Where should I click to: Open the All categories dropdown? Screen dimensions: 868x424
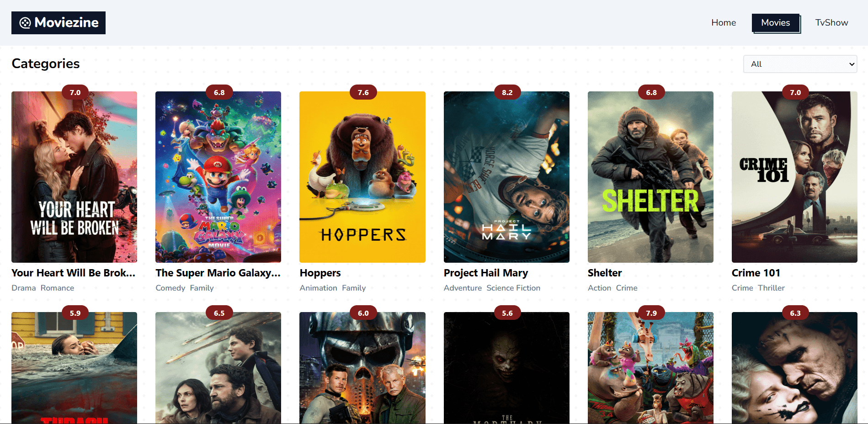800,64
